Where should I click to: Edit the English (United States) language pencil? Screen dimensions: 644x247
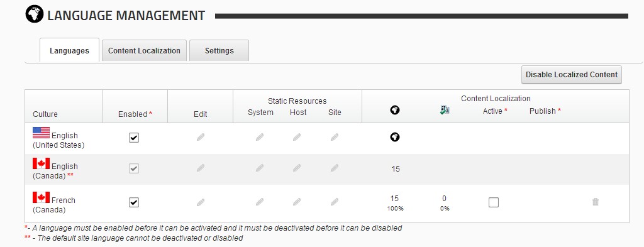click(x=201, y=137)
